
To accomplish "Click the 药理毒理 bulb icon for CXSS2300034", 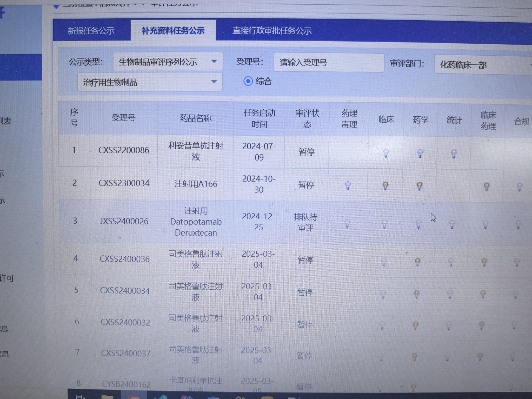I will pos(348,186).
